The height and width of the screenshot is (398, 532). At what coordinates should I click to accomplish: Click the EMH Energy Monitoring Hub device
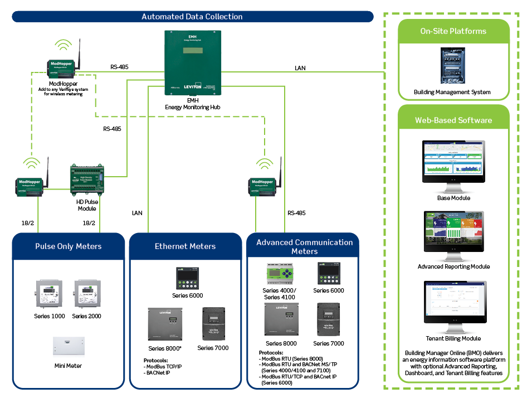coord(192,62)
